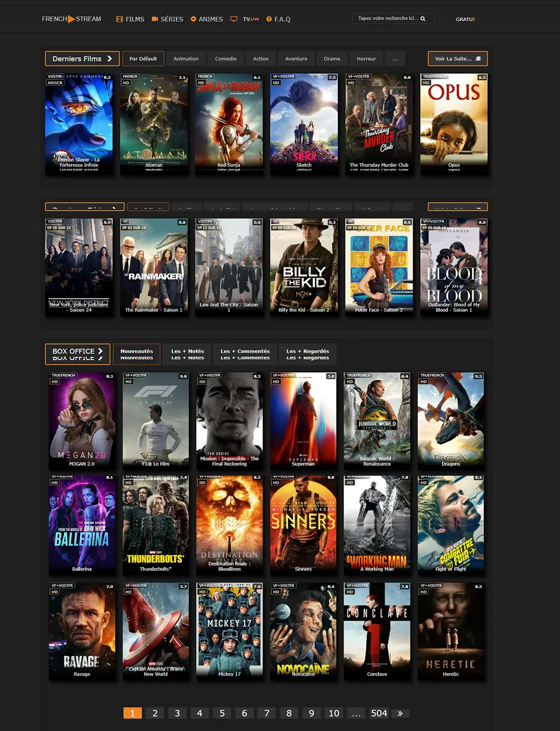Viewport: 560px width, 731px height.
Task: Open the Thunderbolts* poster
Action: coord(156,525)
